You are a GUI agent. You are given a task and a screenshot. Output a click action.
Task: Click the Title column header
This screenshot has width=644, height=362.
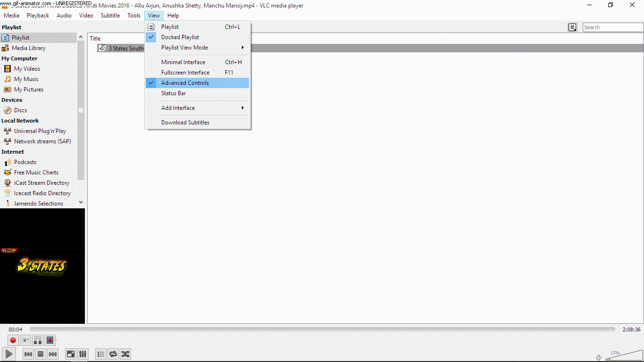pyautogui.click(x=95, y=39)
